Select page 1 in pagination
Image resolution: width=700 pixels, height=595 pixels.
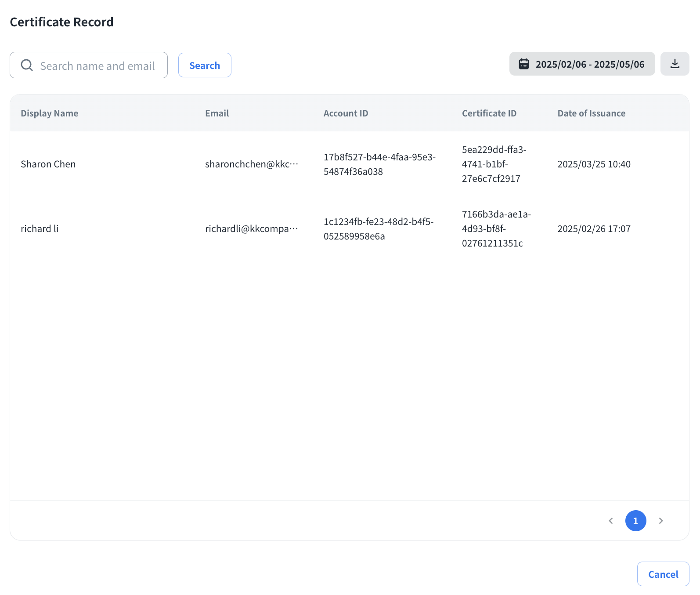(x=635, y=521)
